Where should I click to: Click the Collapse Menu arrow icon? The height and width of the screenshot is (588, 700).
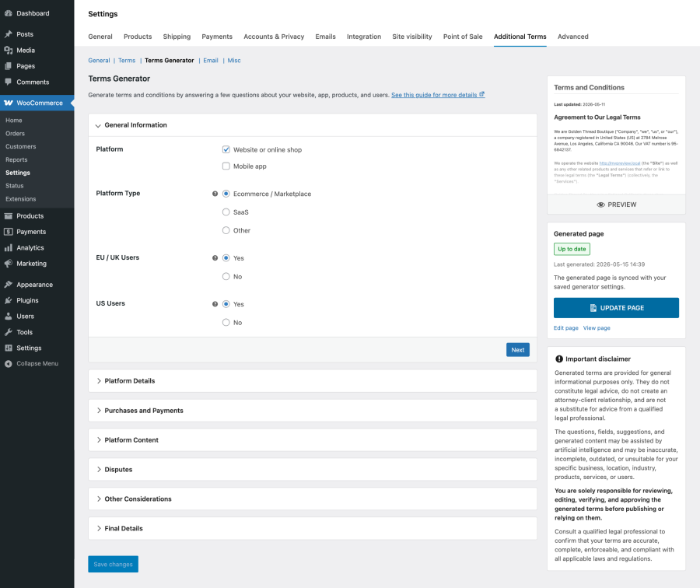[8, 363]
